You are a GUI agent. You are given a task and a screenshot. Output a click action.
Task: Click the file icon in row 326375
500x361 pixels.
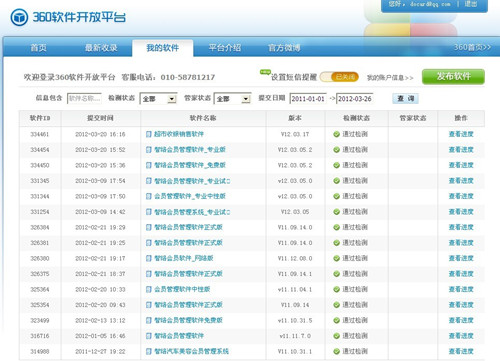point(149,274)
